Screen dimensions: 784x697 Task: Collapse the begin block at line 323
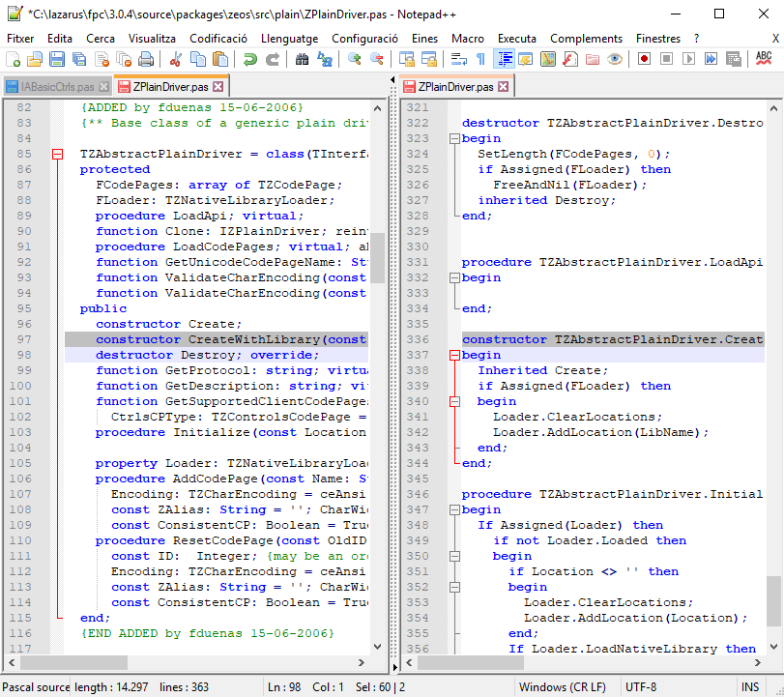[x=454, y=138]
